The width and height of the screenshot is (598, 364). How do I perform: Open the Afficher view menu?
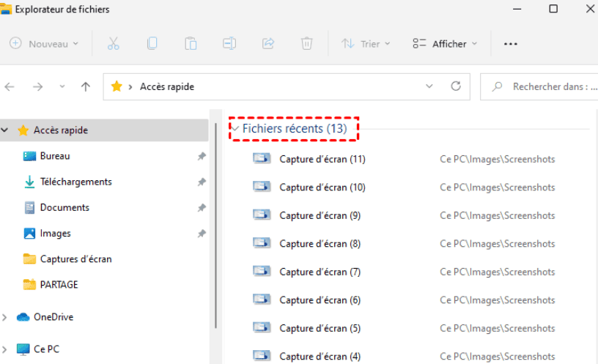pyautogui.click(x=445, y=44)
